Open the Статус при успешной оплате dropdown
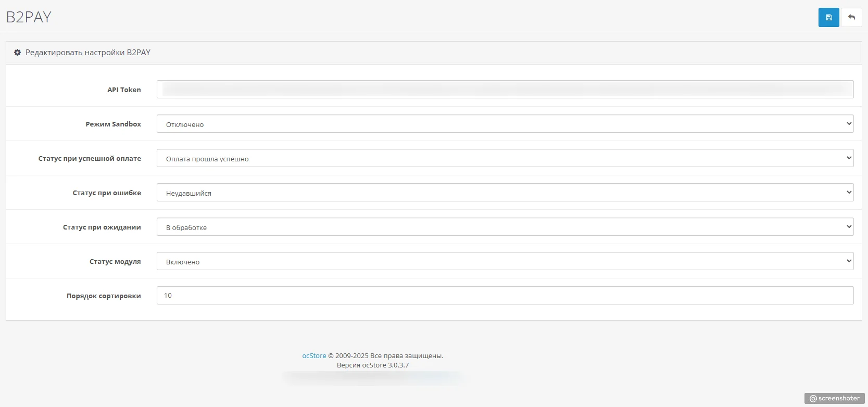 (505, 158)
